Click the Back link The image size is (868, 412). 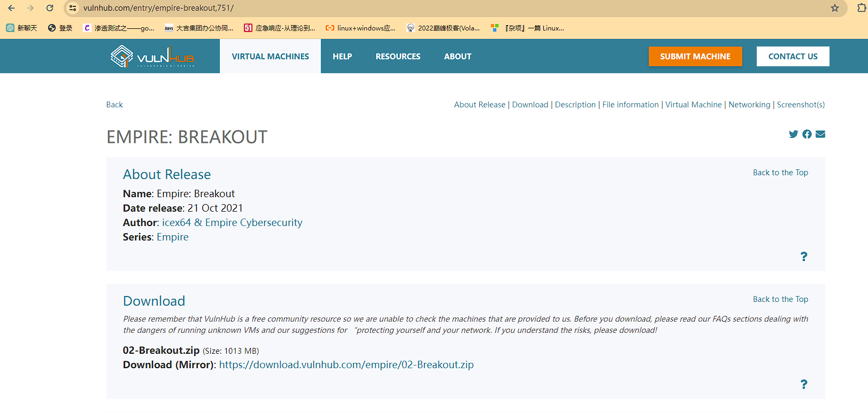click(x=114, y=105)
